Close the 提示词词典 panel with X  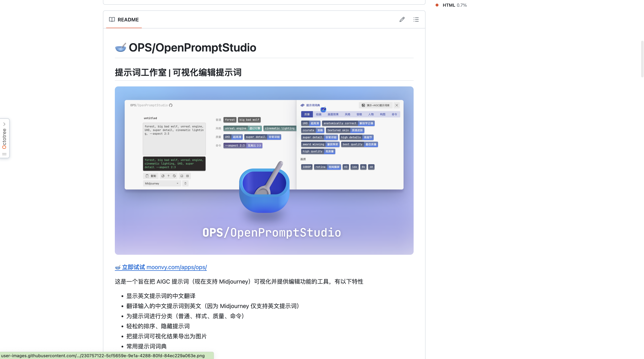397,105
